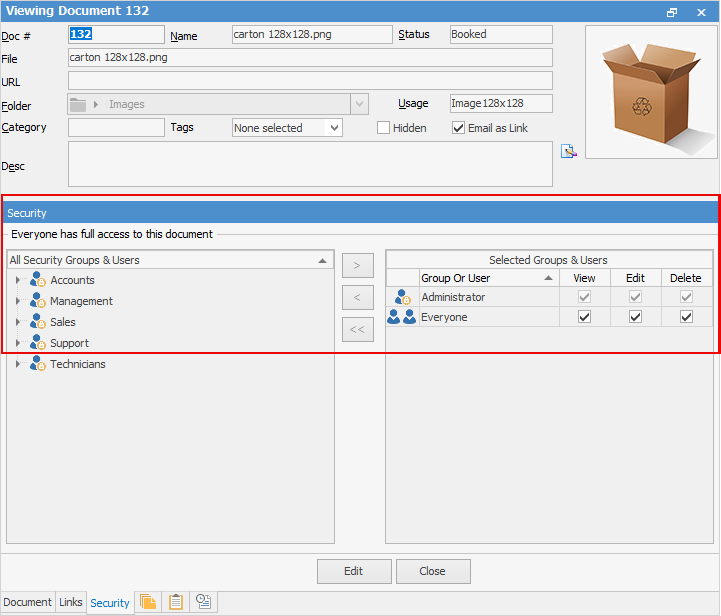Switch to the Links tab

tap(71, 602)
